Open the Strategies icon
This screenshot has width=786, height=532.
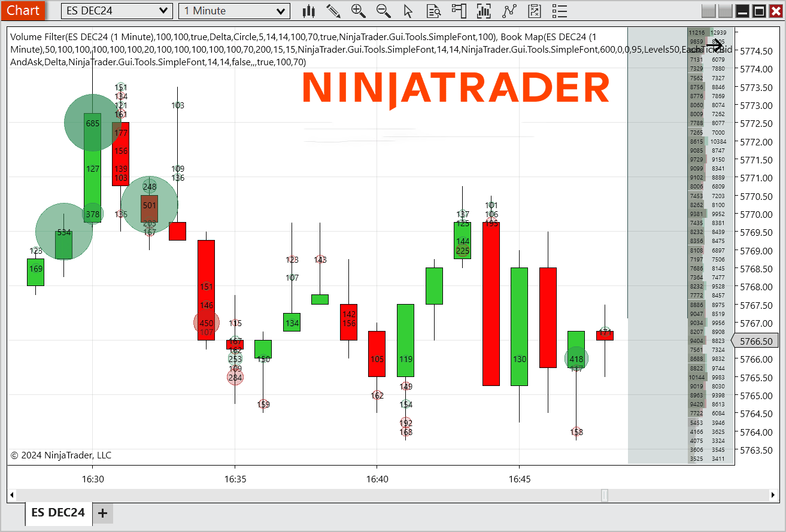point(535,11)
